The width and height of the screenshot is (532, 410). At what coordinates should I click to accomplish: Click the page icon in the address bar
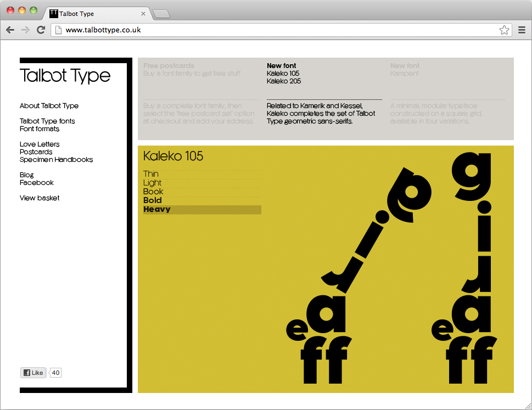click(x=58, y=30)
